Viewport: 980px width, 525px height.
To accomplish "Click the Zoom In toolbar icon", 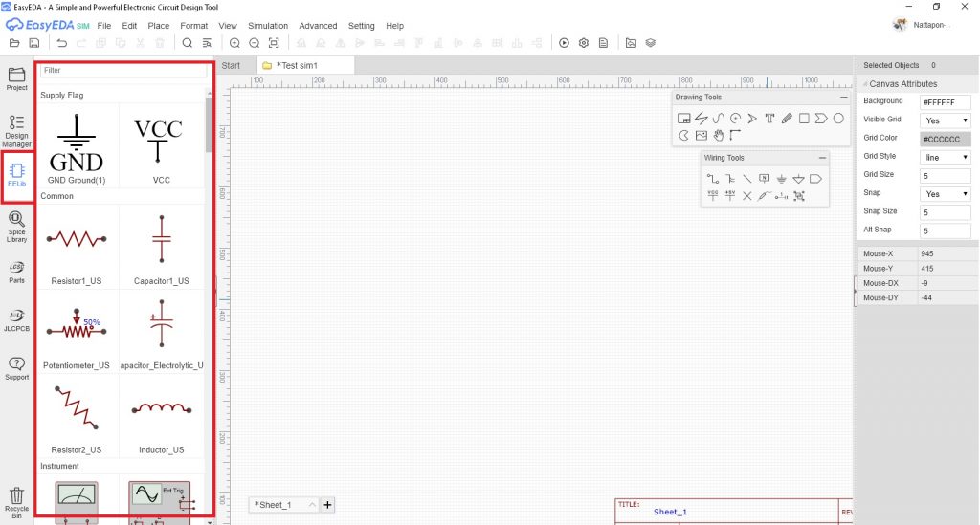I will (234, 43).
